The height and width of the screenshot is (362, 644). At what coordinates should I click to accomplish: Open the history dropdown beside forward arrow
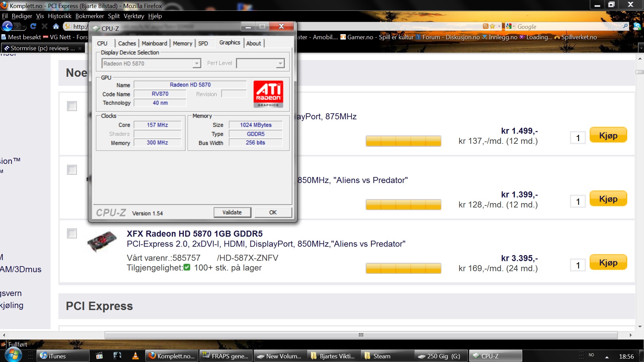point(24,26)
